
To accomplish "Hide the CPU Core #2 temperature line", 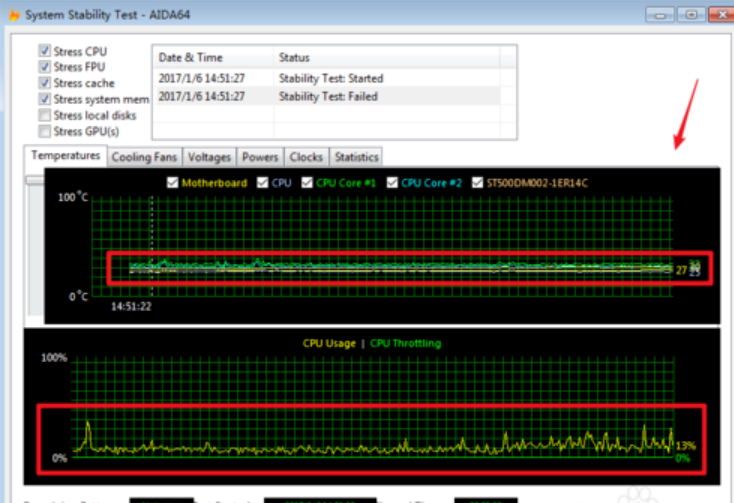I will [392, 183].
